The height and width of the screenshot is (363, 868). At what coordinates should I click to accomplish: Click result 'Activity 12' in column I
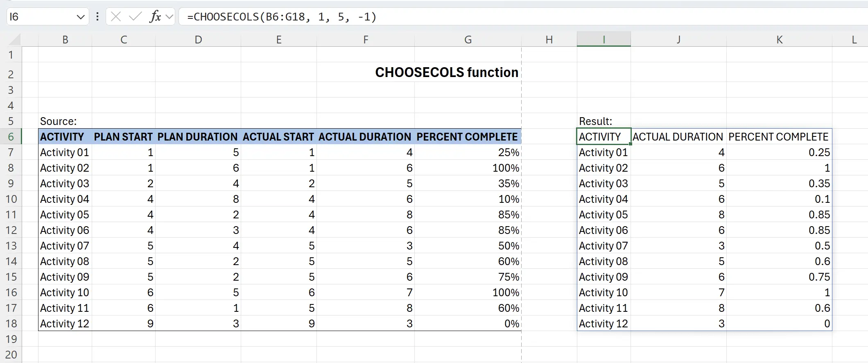pyautogui.click(x=604, y=324)
